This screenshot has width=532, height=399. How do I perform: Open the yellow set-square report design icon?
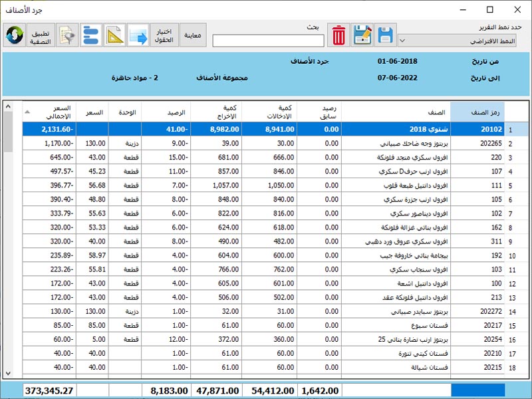tap(114, 35)
